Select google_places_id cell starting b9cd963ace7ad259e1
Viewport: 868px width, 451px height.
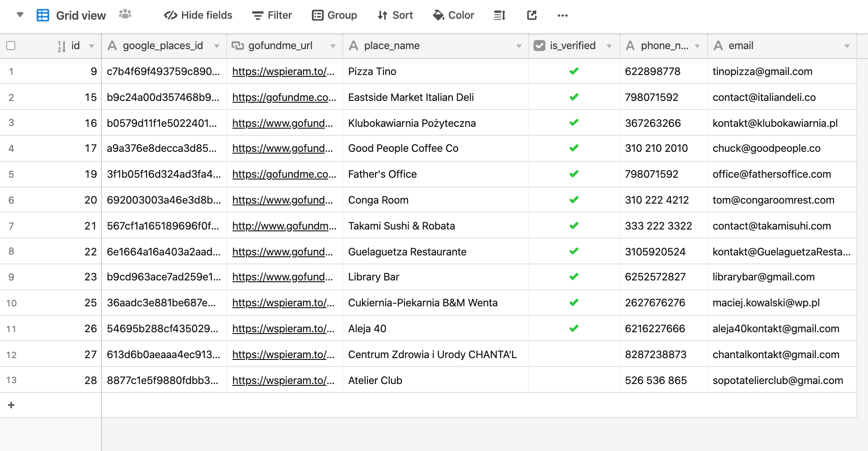click(164, 277)
